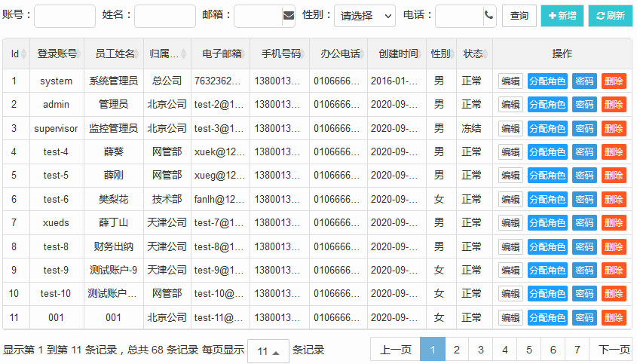Sort by 电子邮箱 column header
637x364 pixels.
pos(221,54)
